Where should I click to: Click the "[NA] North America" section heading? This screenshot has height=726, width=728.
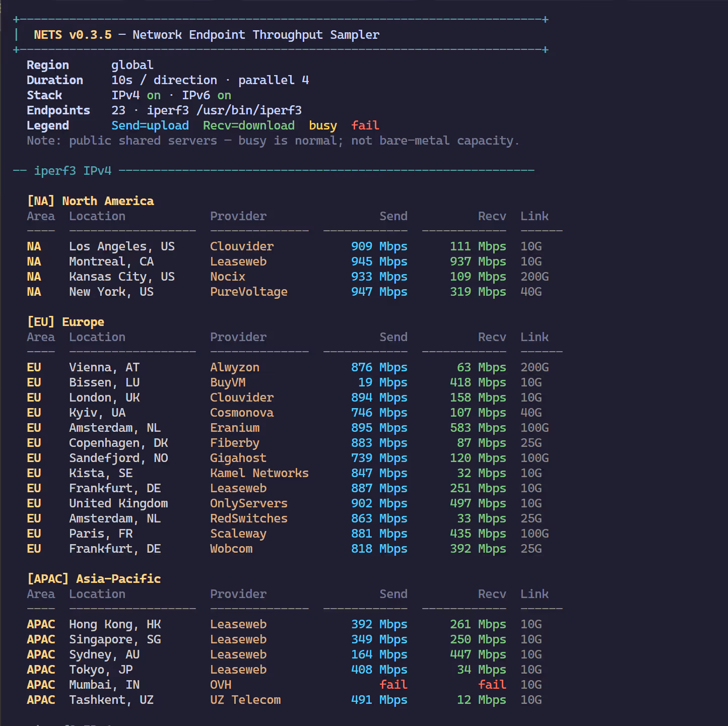pos(91,201)
